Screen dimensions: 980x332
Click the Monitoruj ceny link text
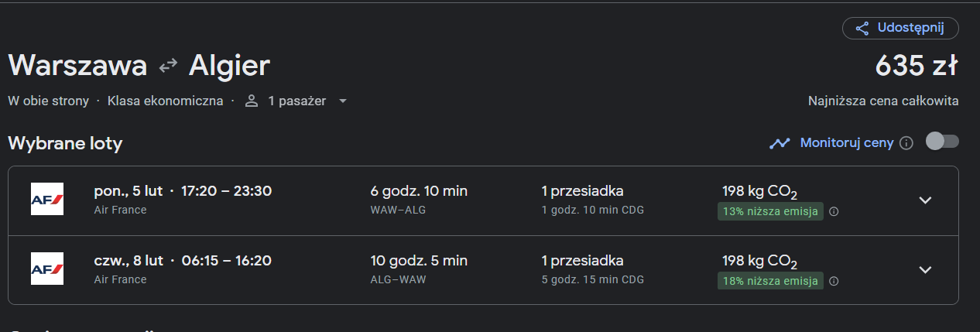coord(847,143)
